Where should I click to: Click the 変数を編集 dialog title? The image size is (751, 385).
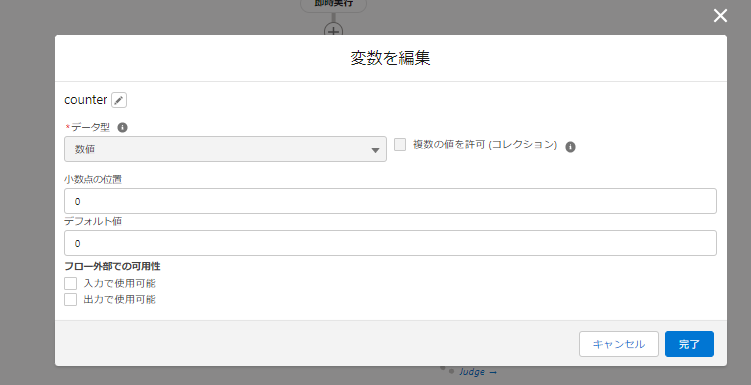pyautogui.click(x=390, y=58)
